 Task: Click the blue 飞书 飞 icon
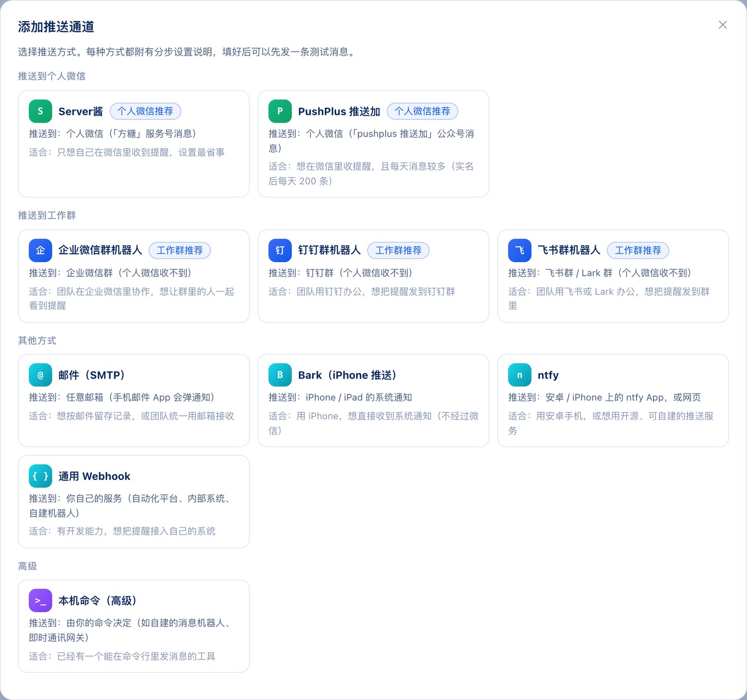coord(520,250)
